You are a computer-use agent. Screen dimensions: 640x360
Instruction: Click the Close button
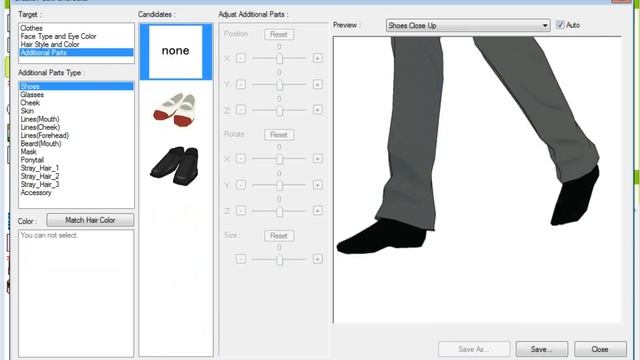point(600,349)
